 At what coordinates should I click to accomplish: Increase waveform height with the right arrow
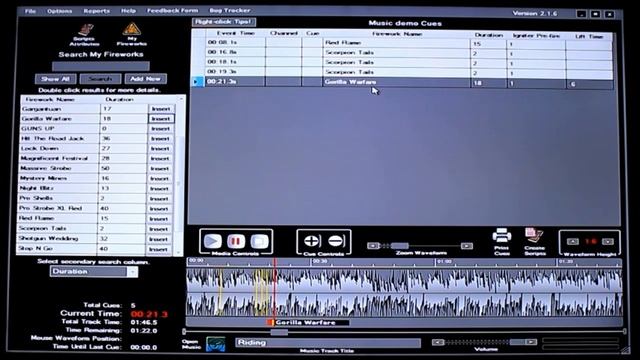click(608, 242)
